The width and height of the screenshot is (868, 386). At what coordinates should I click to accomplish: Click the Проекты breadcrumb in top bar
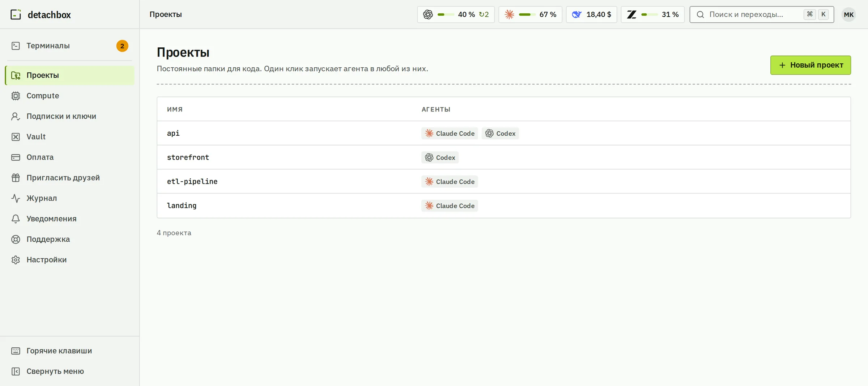pos(166,14)
